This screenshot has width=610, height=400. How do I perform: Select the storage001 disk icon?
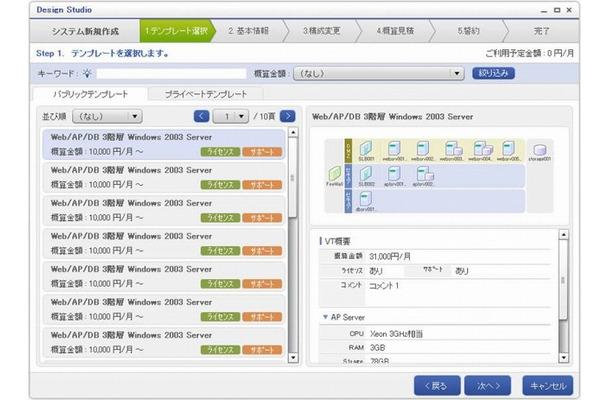coord(540,149)
